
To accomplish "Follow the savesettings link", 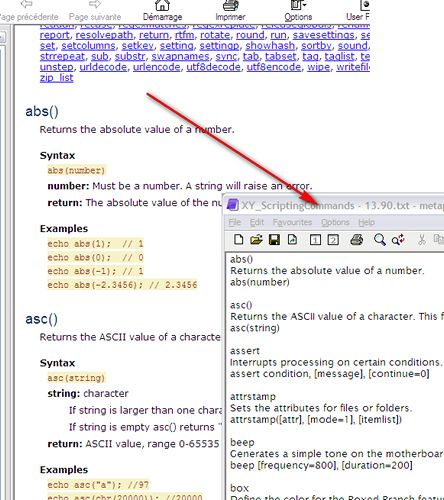I will coord(323,35).
